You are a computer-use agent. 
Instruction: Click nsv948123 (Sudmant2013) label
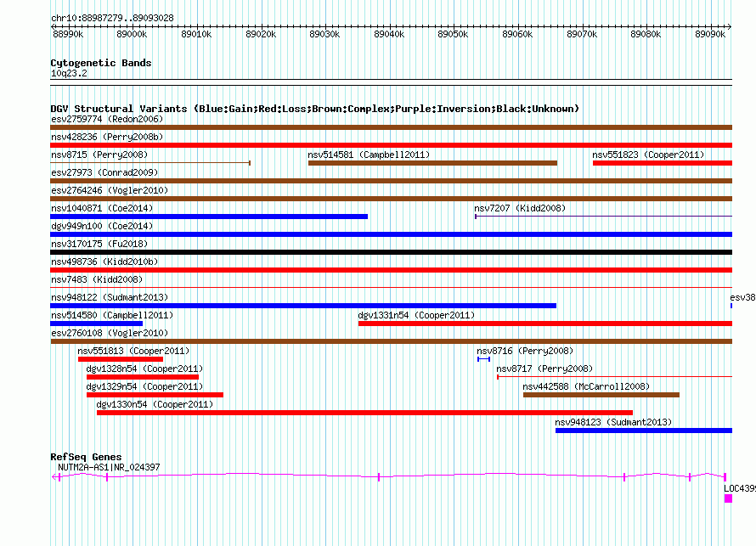[x=613, y=422]
